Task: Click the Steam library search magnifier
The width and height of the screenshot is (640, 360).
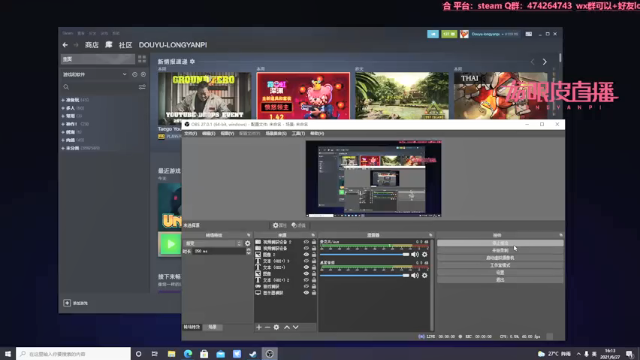Action: 66,87
